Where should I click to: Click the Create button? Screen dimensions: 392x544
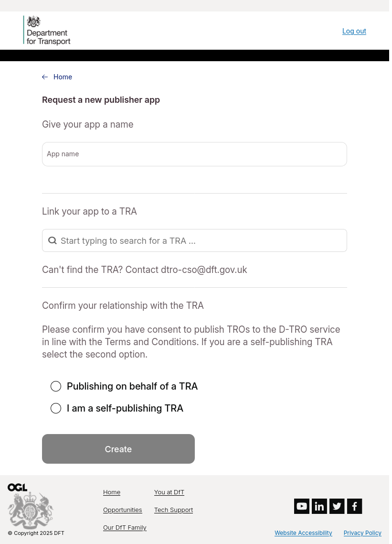point(118,449)
